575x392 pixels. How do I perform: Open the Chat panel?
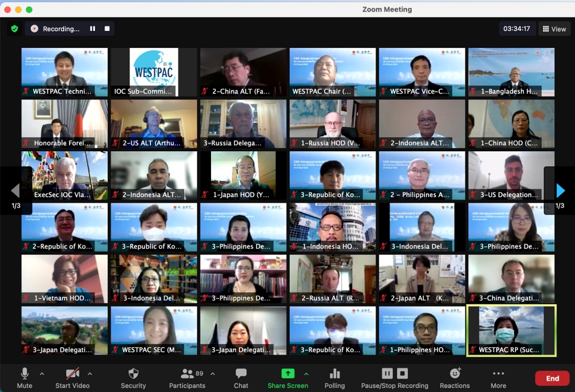(x=241, y=378)
